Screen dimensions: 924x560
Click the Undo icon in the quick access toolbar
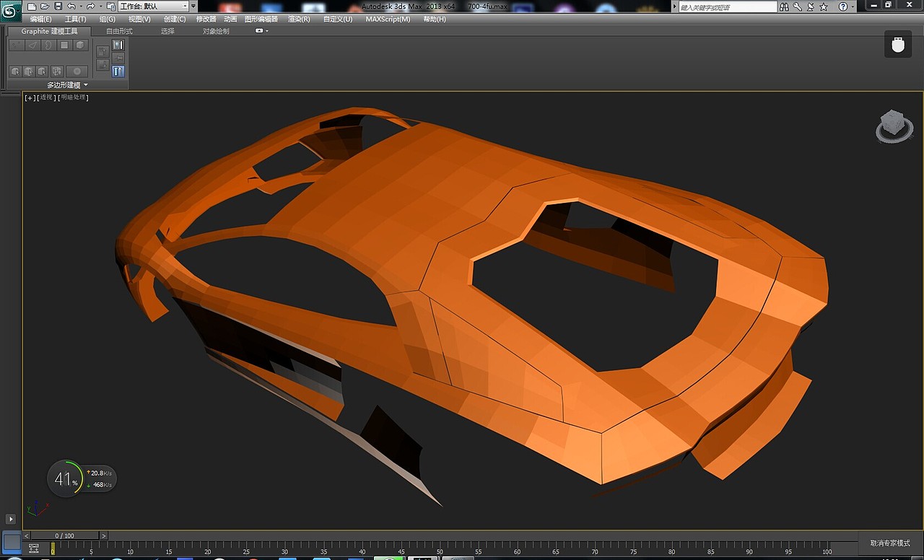click(72, 6)
